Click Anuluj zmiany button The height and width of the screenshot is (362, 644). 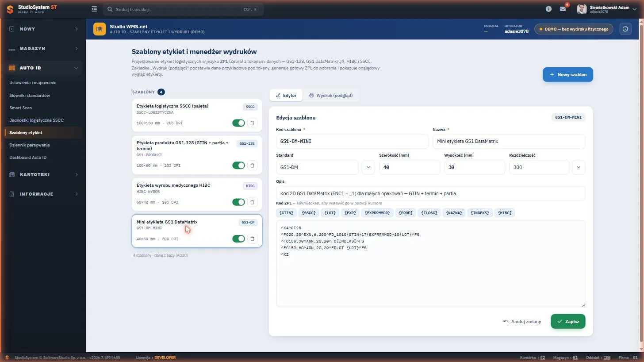click(x=522, y=321)
